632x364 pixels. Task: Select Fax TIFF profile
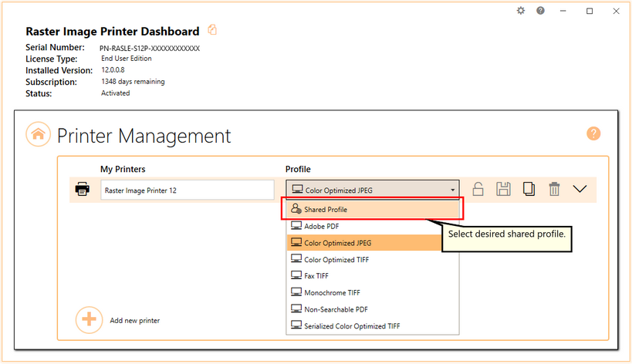tap(373, 276)
